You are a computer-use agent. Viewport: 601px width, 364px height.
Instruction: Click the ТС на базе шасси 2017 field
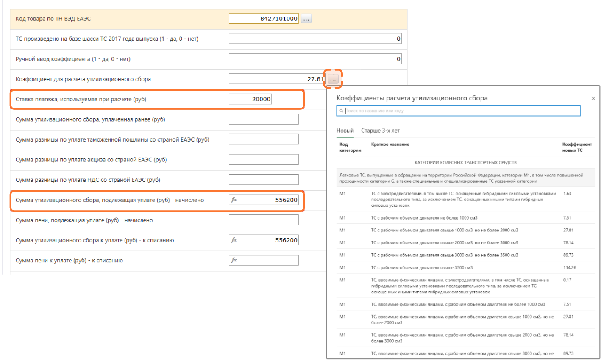click(x=315, y=39)
